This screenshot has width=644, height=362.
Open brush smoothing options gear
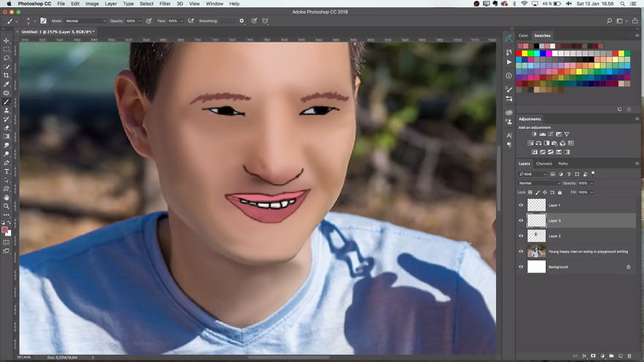241,20
